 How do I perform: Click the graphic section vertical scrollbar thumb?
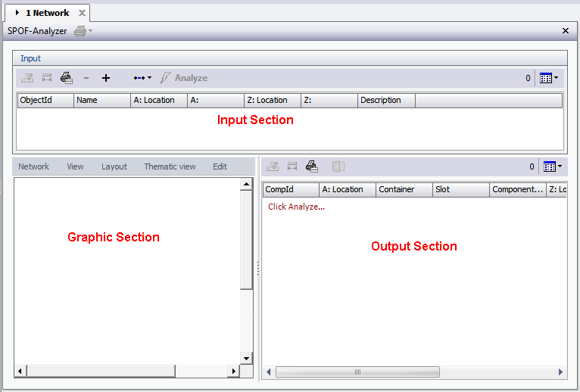(x=246, y=240)
